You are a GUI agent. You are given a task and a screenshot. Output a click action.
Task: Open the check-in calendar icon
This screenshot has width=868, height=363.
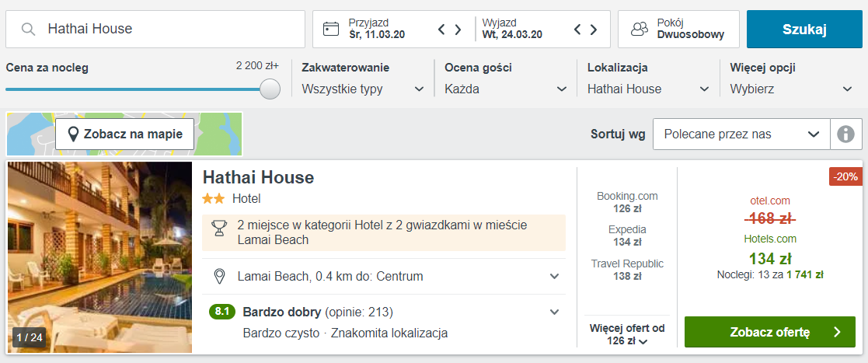point(331,29)
